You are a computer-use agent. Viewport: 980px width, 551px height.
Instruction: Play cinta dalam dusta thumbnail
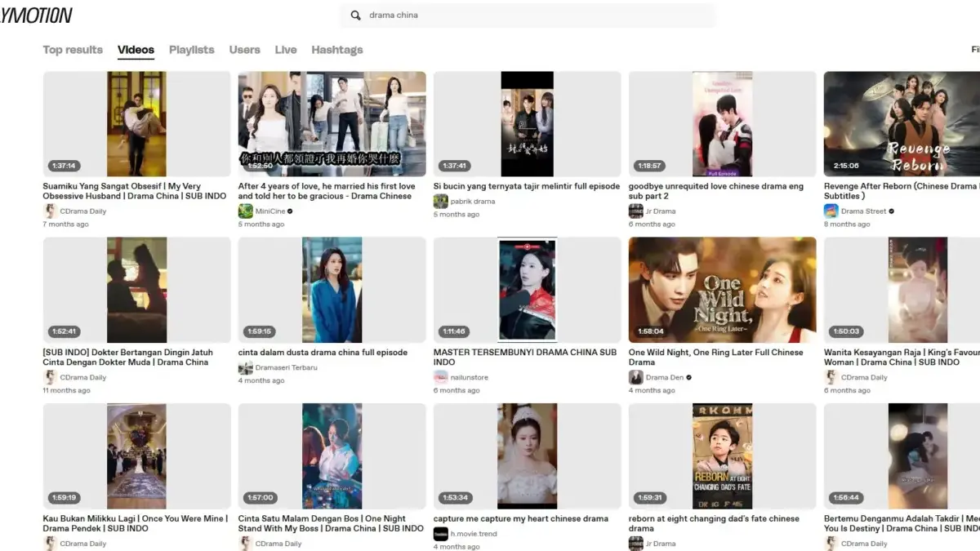[x=332, y=290]
